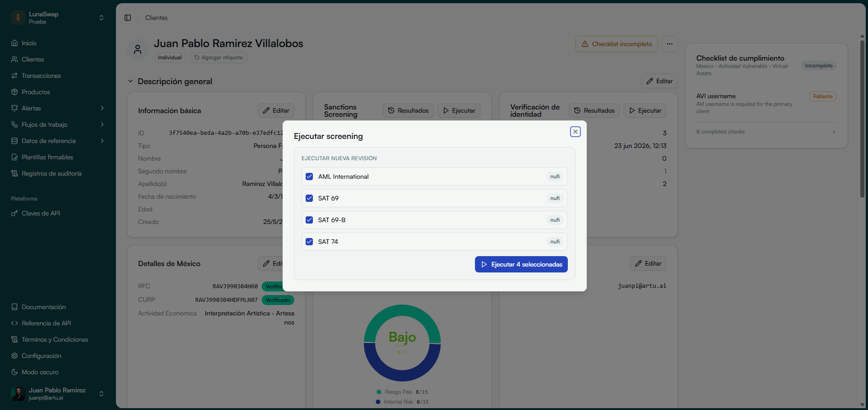868x410 pixels.
Task: Uncheck the SAT 69-B checkbox
Action: pyautogui.click(x=309, y=220)
